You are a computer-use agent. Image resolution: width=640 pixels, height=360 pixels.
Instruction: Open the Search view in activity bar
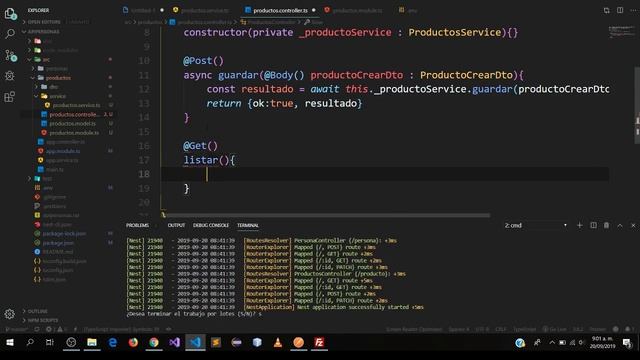point(10,33)
